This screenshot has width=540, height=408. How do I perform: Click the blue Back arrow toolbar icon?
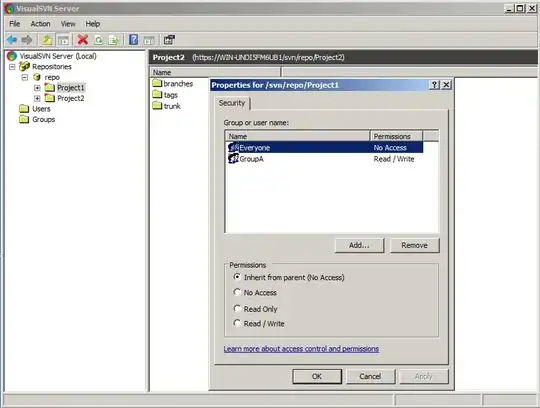12,40
